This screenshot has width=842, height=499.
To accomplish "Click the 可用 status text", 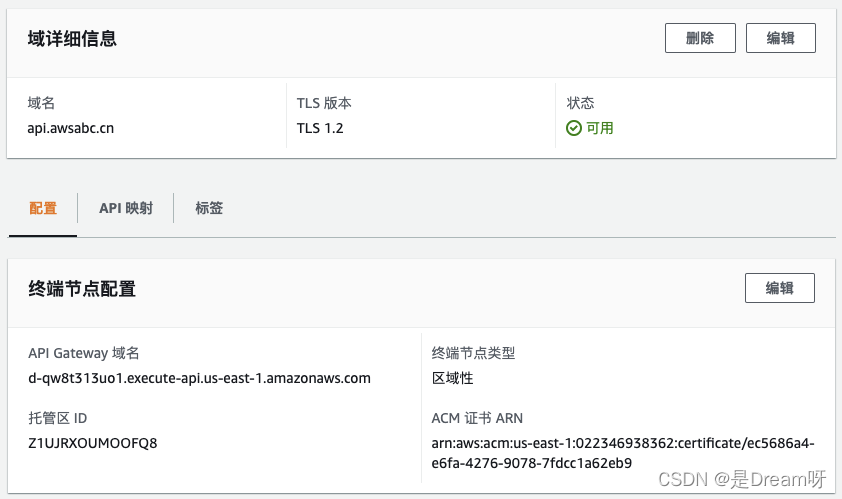I will [600, 128].
